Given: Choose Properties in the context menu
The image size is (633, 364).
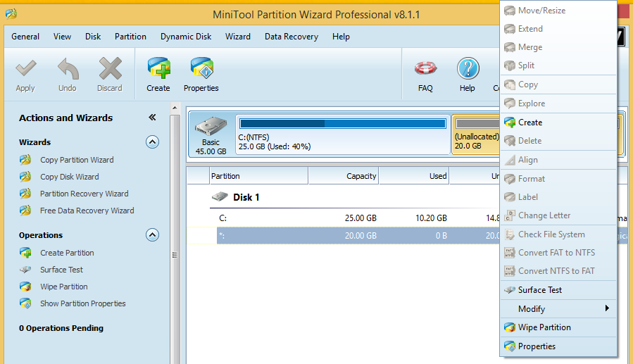Looking at the screenshot, I should [559, 346].
